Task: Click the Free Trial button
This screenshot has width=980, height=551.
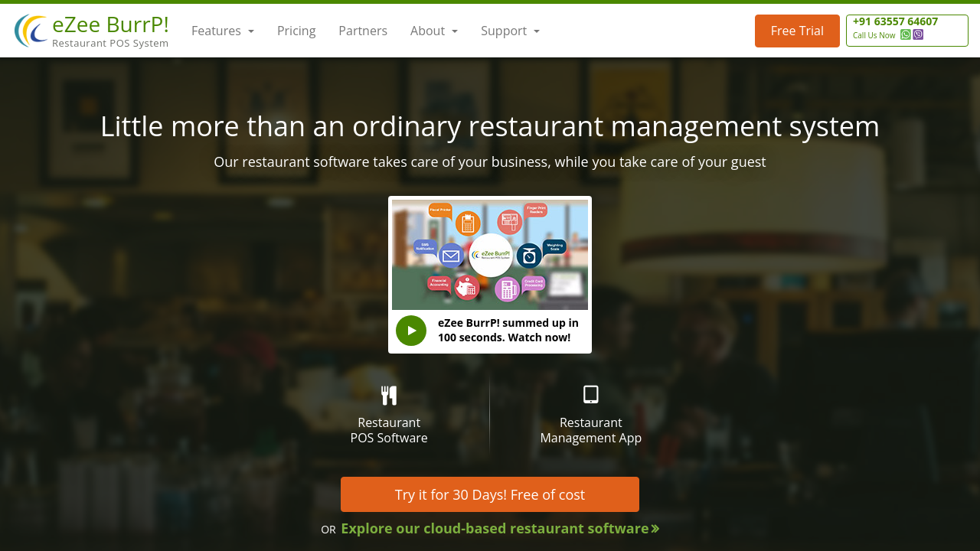Action: click(x=797, y=31)
